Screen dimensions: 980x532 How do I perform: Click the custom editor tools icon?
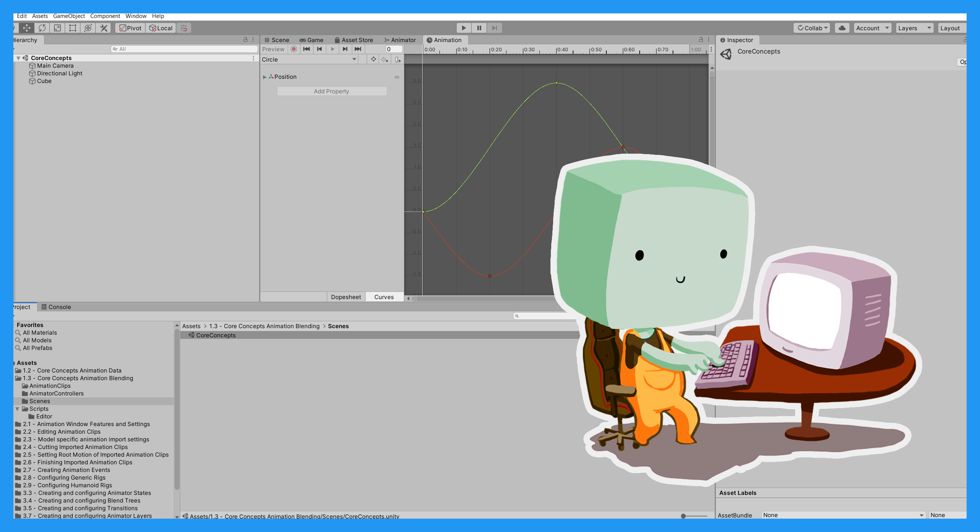[x=103, y=28]
